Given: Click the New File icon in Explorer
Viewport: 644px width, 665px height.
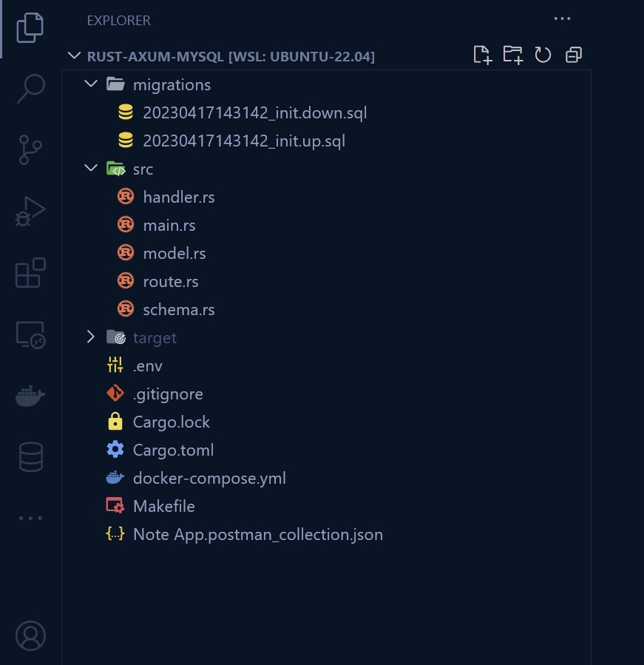Looking at the screenshot, I should tap(482, 55).
